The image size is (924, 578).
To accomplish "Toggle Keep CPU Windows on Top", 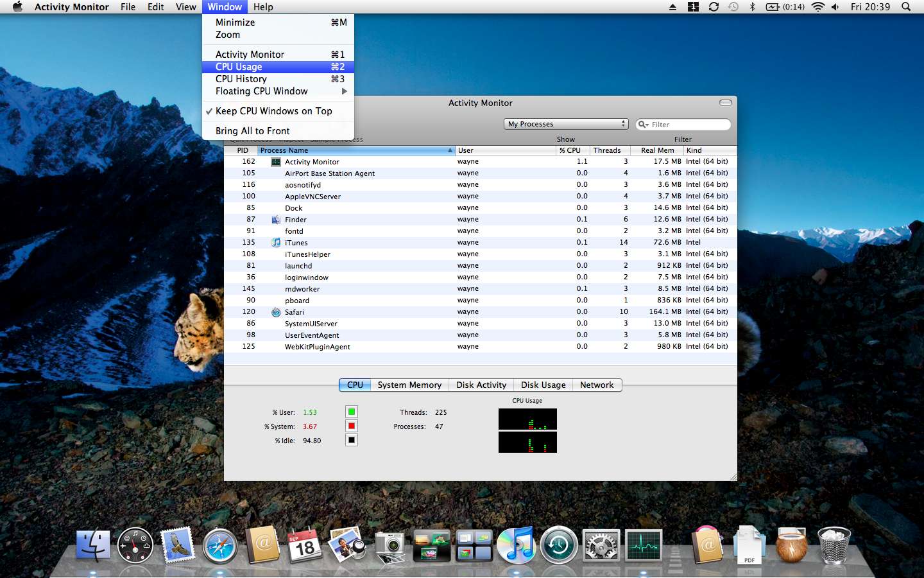I will click(273, 111).
